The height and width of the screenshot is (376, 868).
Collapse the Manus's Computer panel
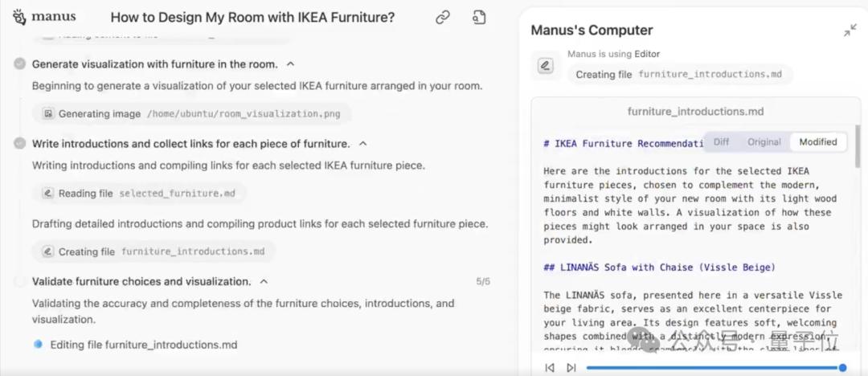point(850,31)
